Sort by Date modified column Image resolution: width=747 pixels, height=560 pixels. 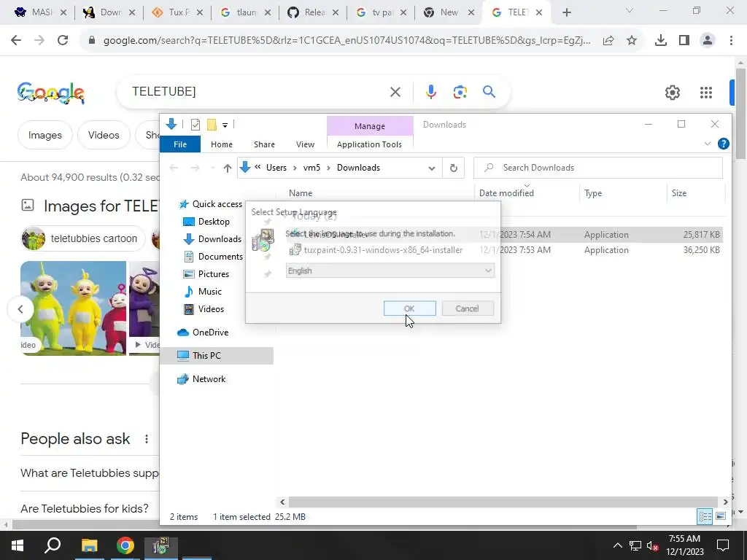pyautogui.click(x=506, y=192)
